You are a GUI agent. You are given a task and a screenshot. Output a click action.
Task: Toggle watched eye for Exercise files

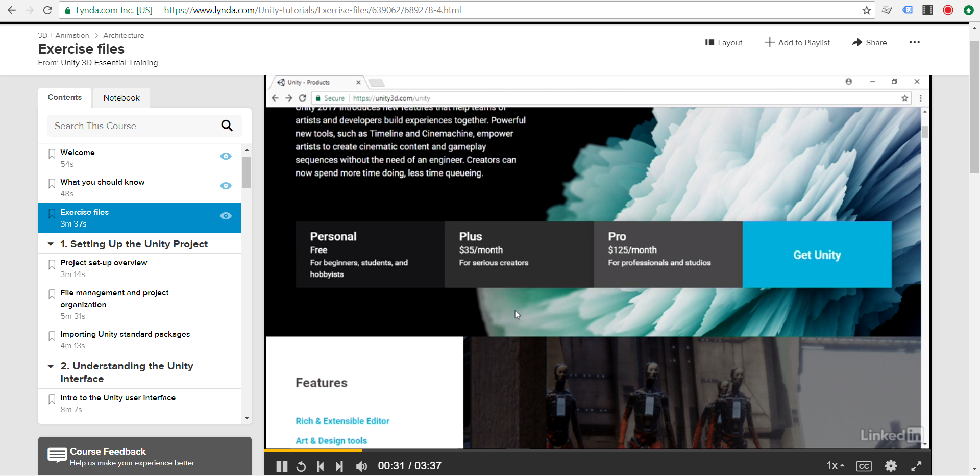click(x=226, y=216)
